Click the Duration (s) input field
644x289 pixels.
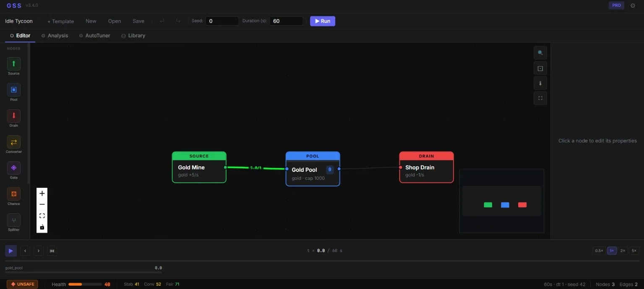(286, 21)
